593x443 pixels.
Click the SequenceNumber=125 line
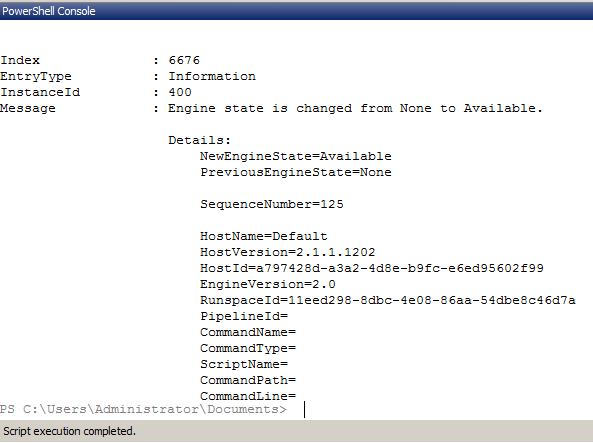point(272,204)
